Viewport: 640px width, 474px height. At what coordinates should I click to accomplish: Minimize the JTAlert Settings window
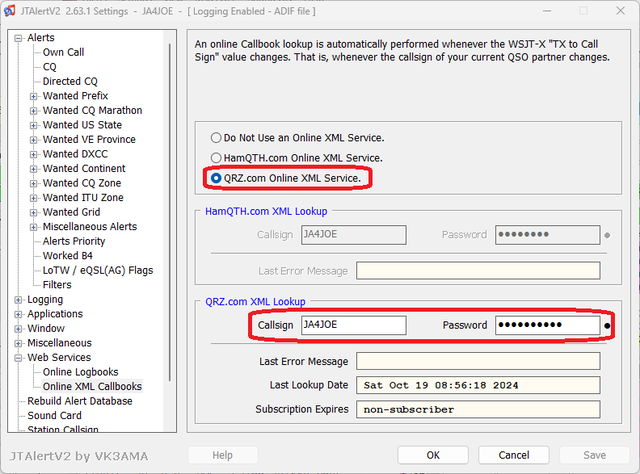pos(547,11)
